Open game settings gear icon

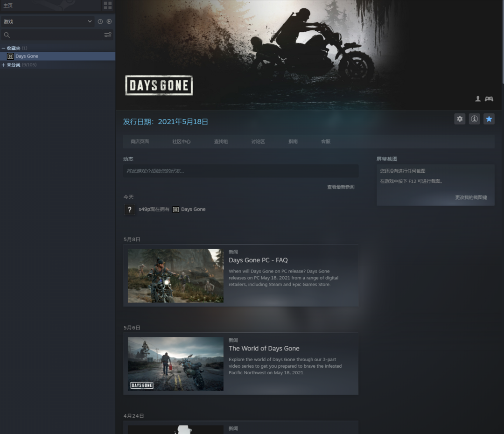tap(460, 119)
